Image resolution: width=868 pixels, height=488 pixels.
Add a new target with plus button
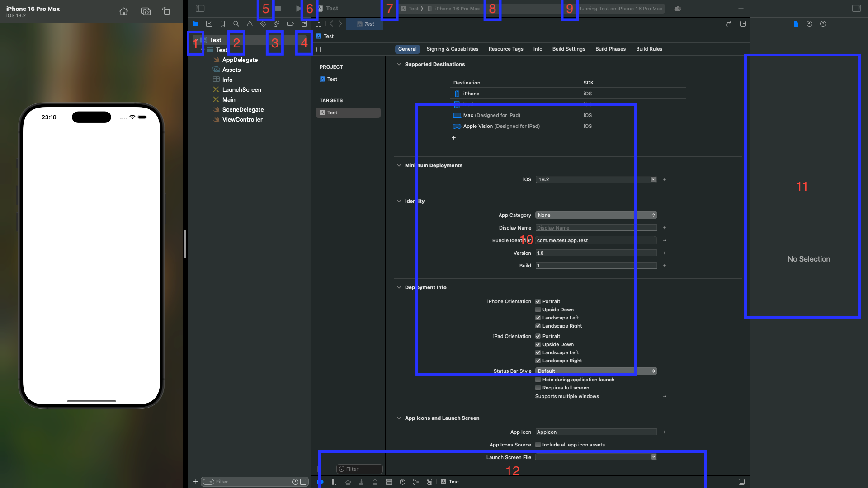[x=316, y=469]
